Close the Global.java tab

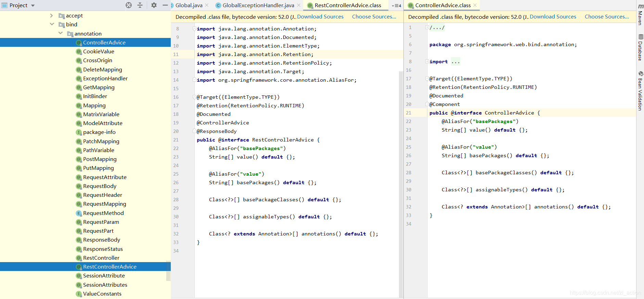pos(207,5)
